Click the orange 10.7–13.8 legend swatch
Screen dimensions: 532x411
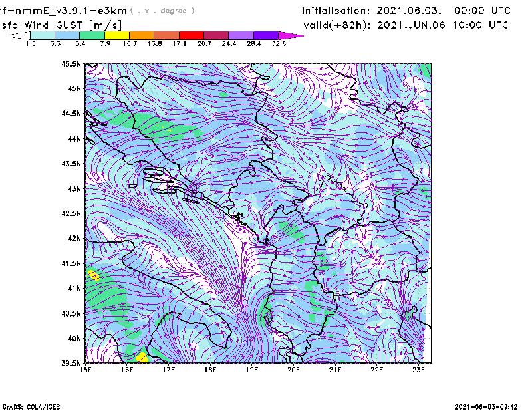pos(142,35)
